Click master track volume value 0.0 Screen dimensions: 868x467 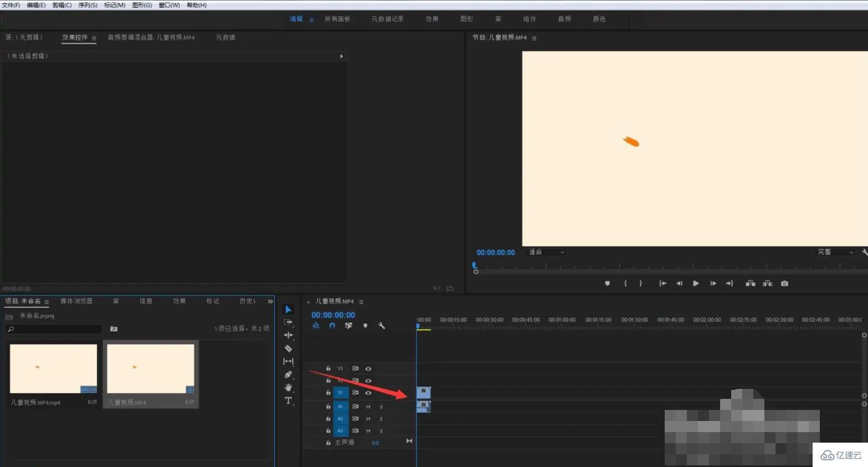tap(376, 443)
